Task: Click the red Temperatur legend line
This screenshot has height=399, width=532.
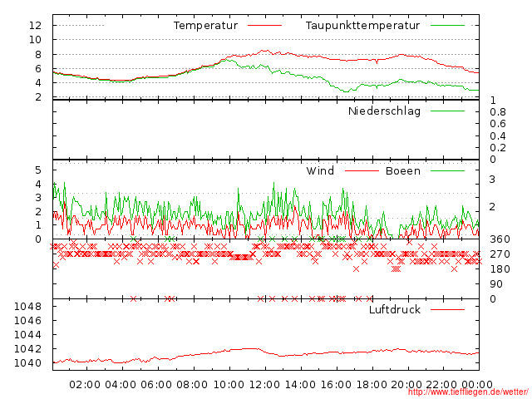Action: [x=264, y=26]
